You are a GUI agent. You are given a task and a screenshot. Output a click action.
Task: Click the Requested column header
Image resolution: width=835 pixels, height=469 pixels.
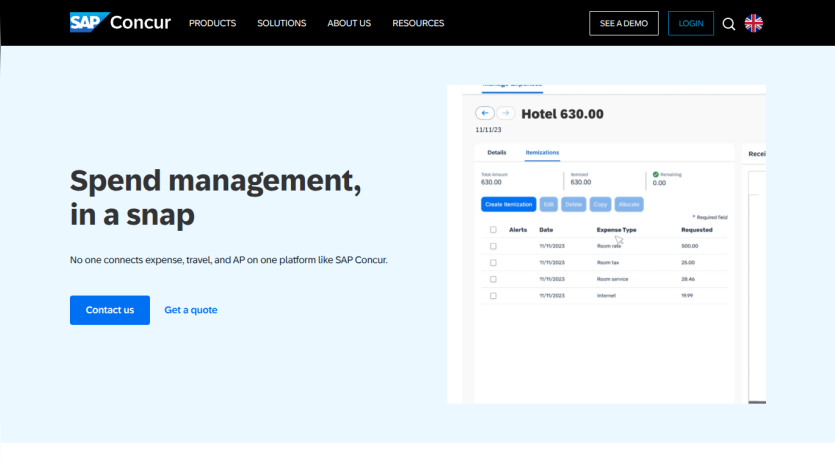click(x=697, y=230)
